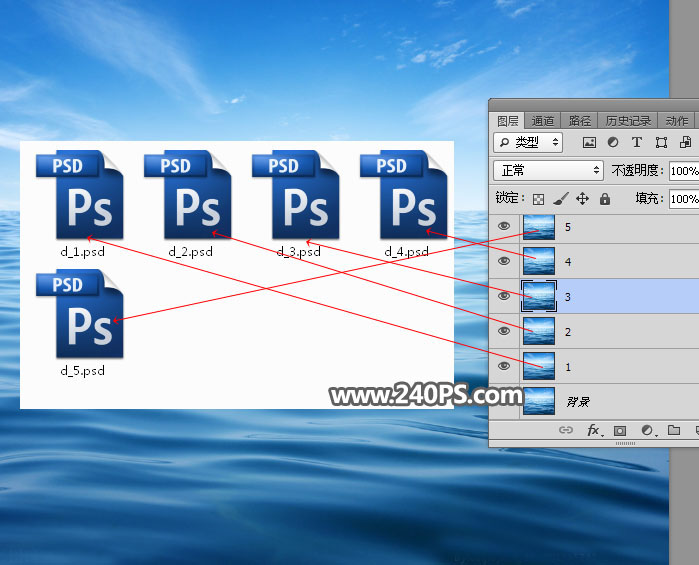Click the 背景 layer name
This screenshot has height=565, width=699.
(578, 402)
